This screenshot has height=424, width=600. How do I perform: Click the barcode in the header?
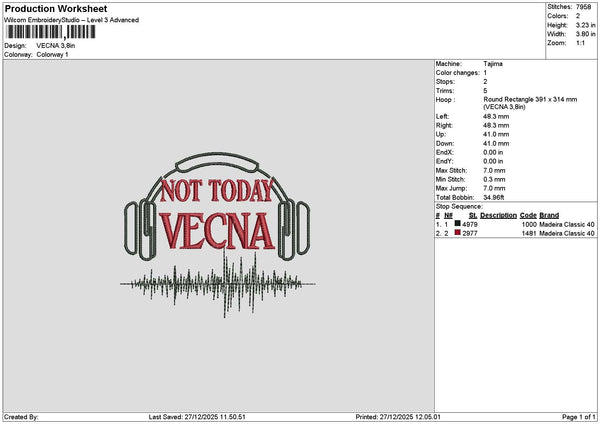(50, 32)
